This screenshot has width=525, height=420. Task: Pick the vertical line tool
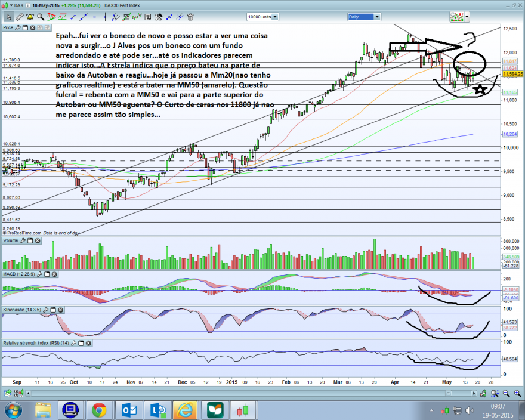click(x=105, y=17)
